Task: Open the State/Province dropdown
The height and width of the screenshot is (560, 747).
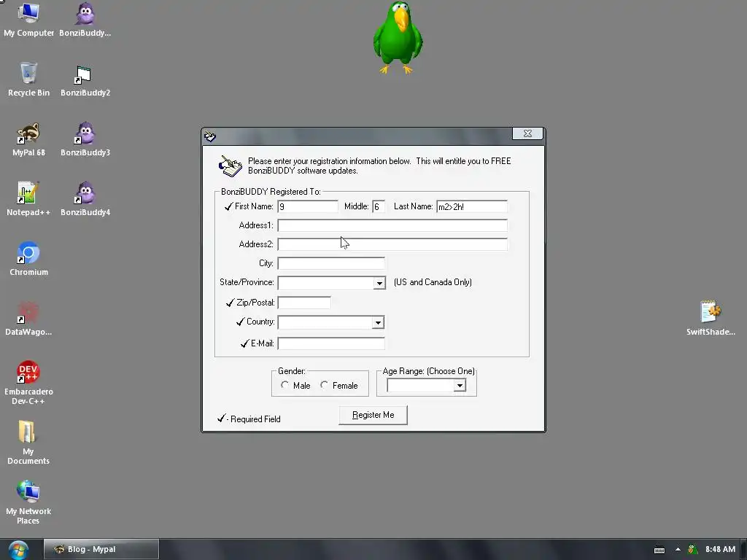Action: click(x=379, y=283)
